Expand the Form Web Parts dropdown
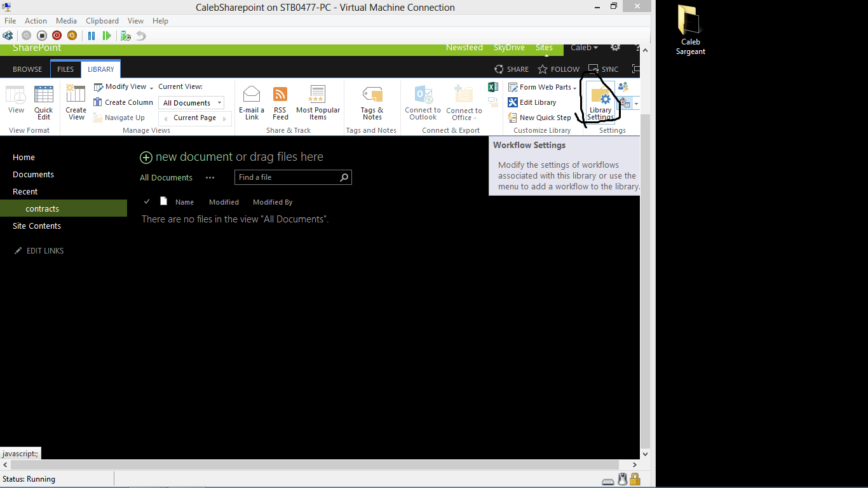 pyautogui.click(x=574, y=88)
